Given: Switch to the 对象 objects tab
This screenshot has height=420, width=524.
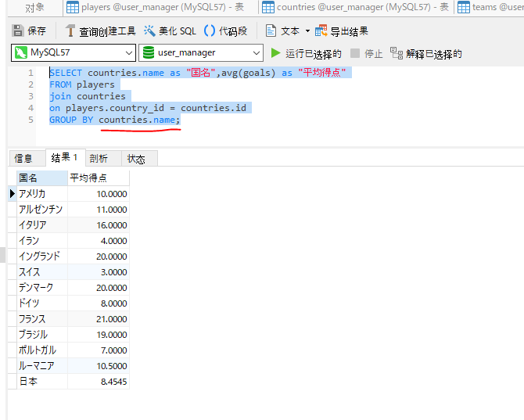Looking at the screenshot, I should point(34,8).
